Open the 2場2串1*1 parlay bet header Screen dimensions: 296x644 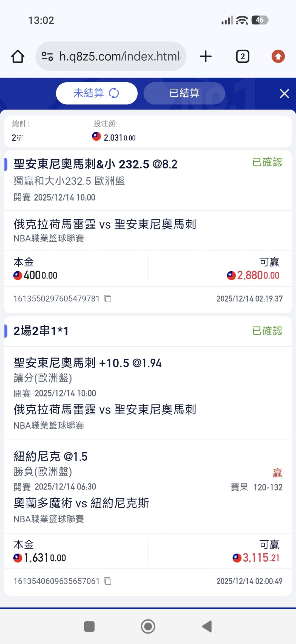pos(41,331)
